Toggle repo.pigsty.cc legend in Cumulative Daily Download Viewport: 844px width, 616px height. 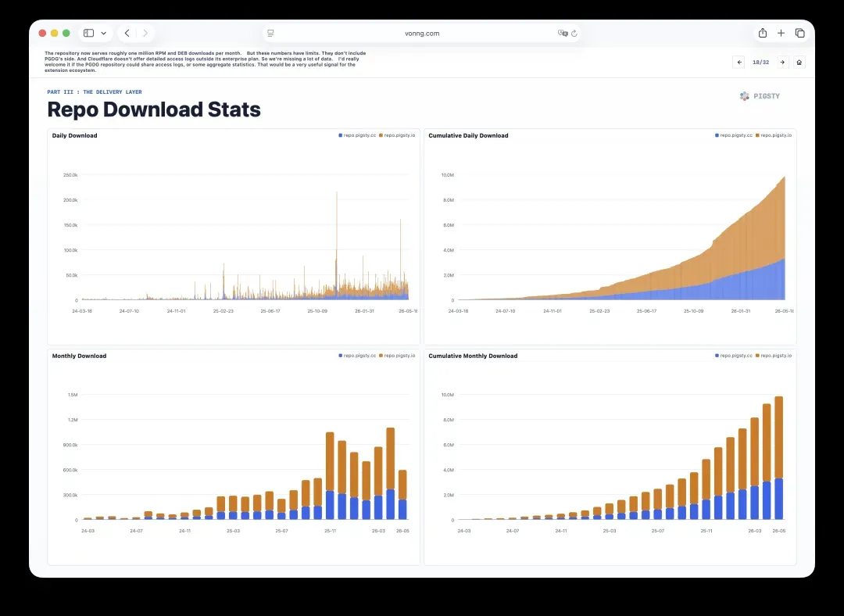[734, 135]
